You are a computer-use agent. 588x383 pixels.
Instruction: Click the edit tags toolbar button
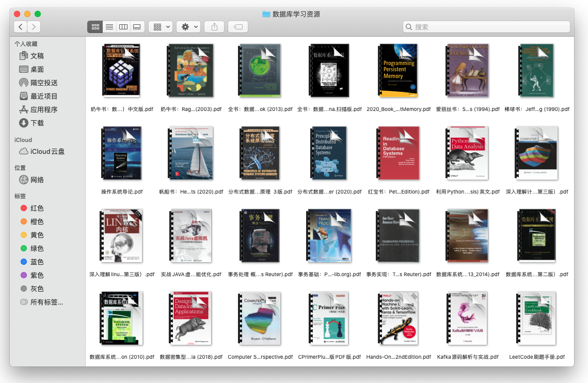238,27
